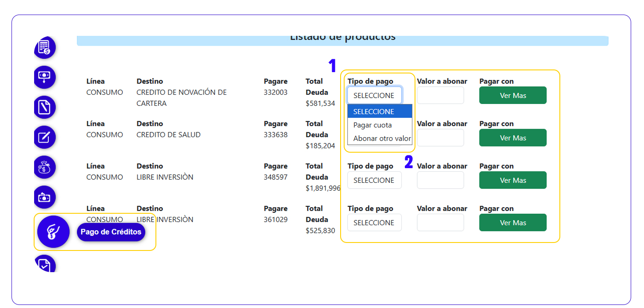The height and width of the screenshot is (308, 644).
Task: Click the cash withdrawal sidebar icon
Action: coord(45,77)
